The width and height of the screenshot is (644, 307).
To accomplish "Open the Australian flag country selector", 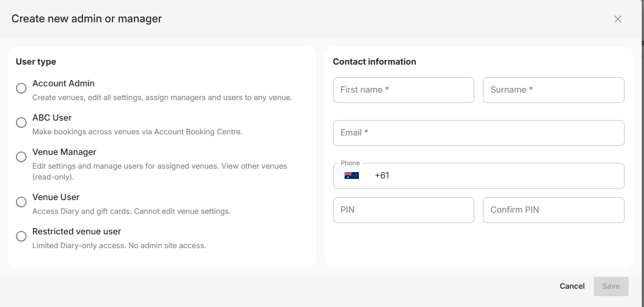I will (351, 176).
